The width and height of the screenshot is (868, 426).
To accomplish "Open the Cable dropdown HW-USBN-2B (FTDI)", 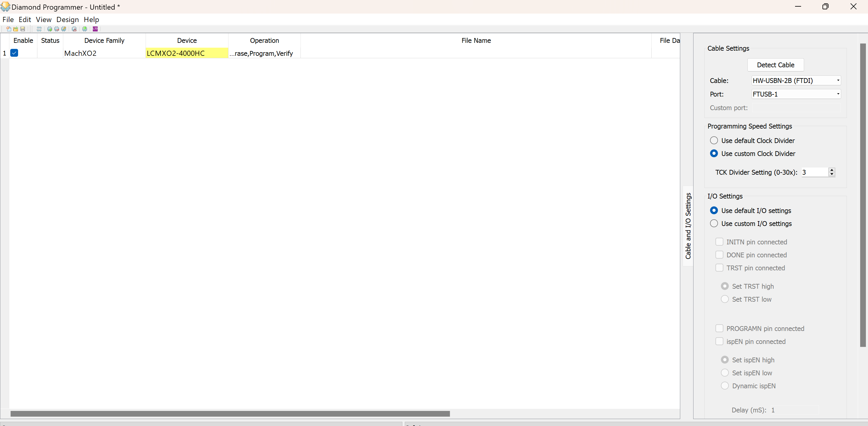I will [796, 81].
